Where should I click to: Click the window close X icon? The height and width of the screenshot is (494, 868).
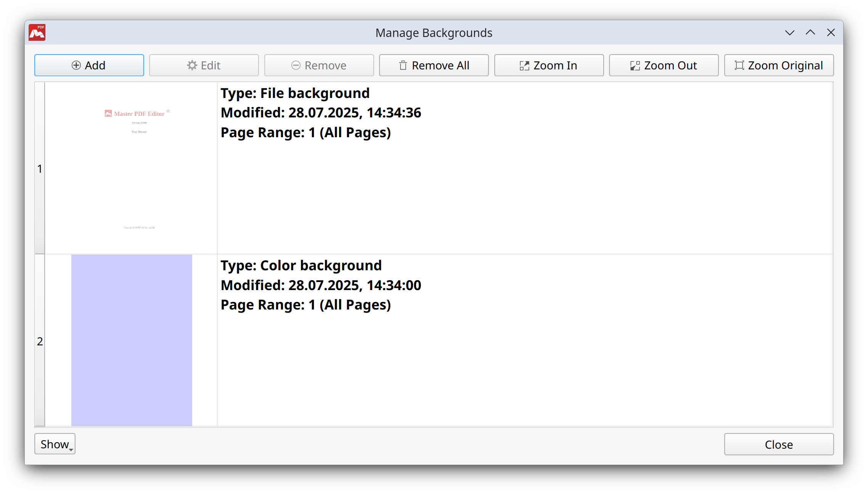coord(831,33)
